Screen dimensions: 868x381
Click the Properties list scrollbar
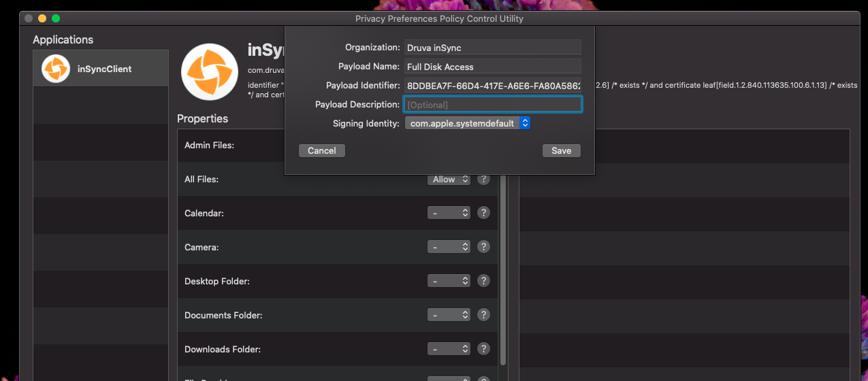pyautogui.click(x=503, y=269)
